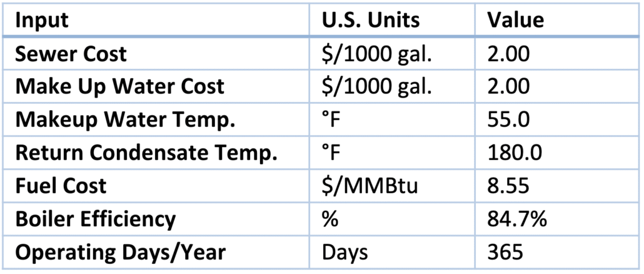Click the Make Up Water Cost units cell
Viewport: 644px width, 274px height.
click(376, 86)
